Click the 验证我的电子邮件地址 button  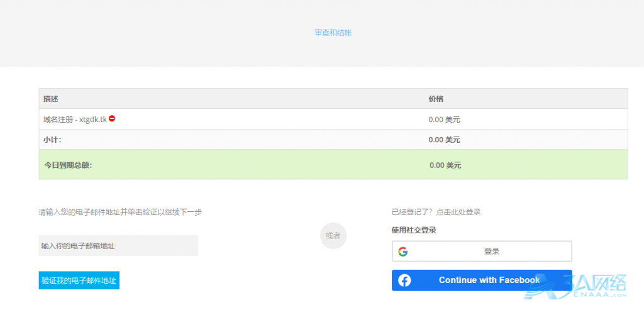click(x=79, y=281)
